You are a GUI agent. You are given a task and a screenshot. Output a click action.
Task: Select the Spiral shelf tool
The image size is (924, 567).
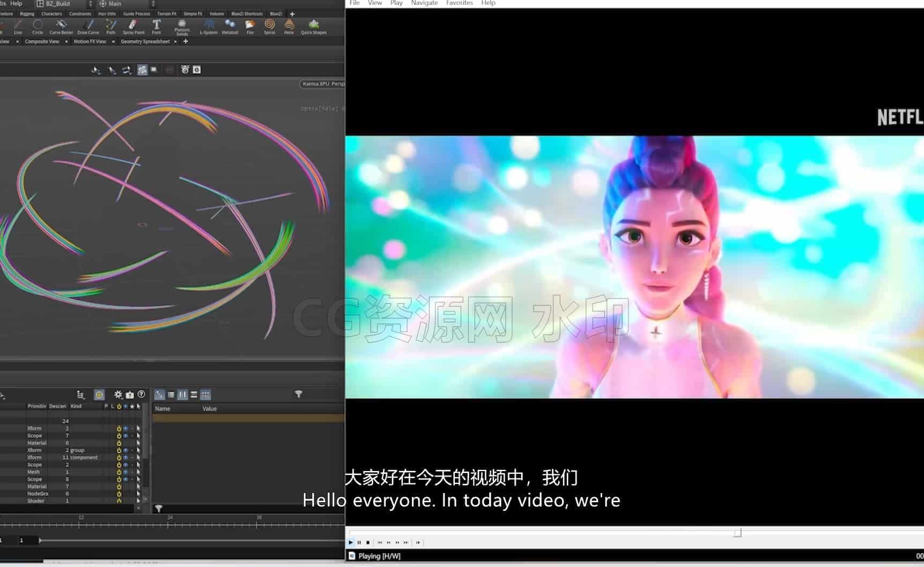269,26
